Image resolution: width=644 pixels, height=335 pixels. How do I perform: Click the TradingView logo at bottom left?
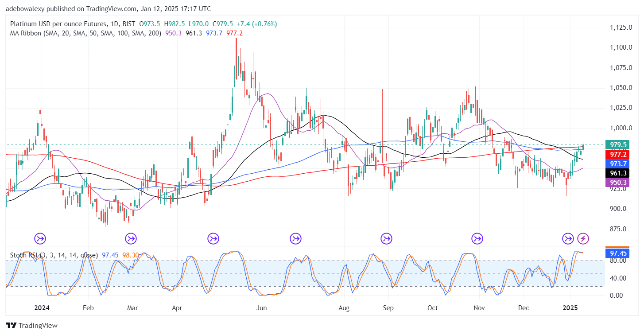pyautogui.click(x=31, y=325)
